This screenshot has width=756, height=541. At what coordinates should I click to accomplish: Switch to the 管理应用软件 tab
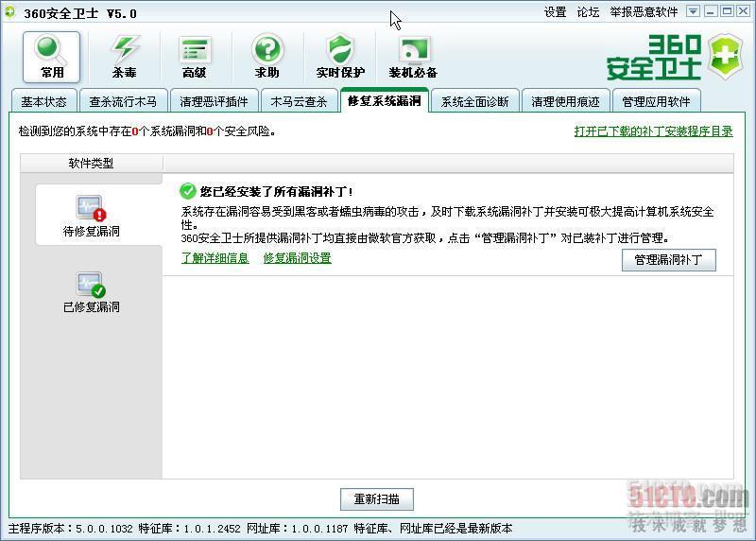click(x=656, y=101)
